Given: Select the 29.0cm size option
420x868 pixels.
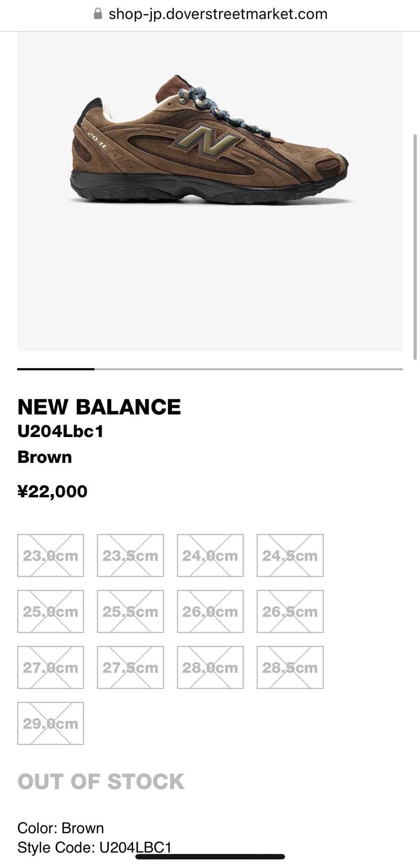Looking at the screenshot, I should [x=51, y=723].
